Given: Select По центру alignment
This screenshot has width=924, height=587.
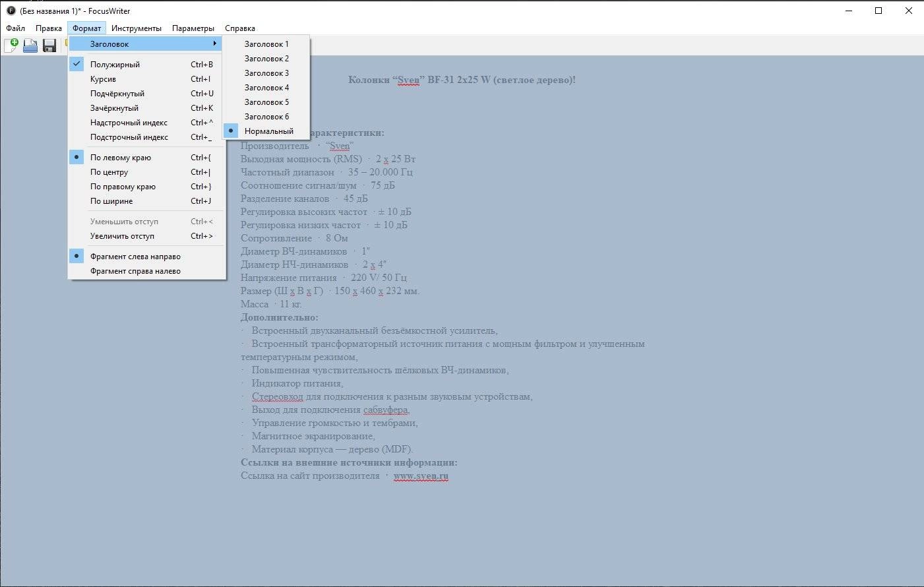Looking at the screenshot, I should 147,172.
